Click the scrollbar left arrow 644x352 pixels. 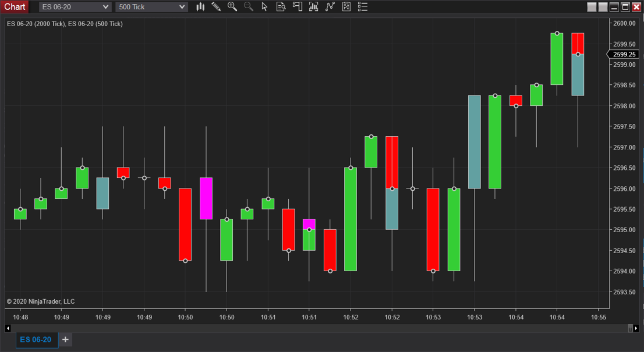(8, 328)
